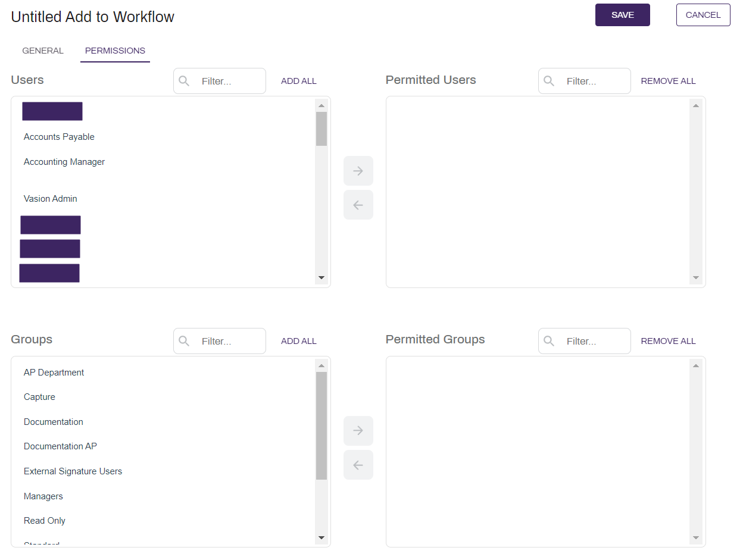Viewport: 743px width, 560px height.
Task: Select Capture in Groups list
Action: pyautogui.click(x=39, y=397)
